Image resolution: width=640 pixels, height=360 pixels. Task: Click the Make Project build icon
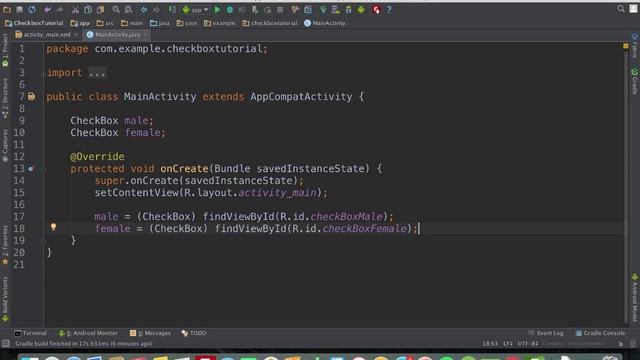(172, 9)
